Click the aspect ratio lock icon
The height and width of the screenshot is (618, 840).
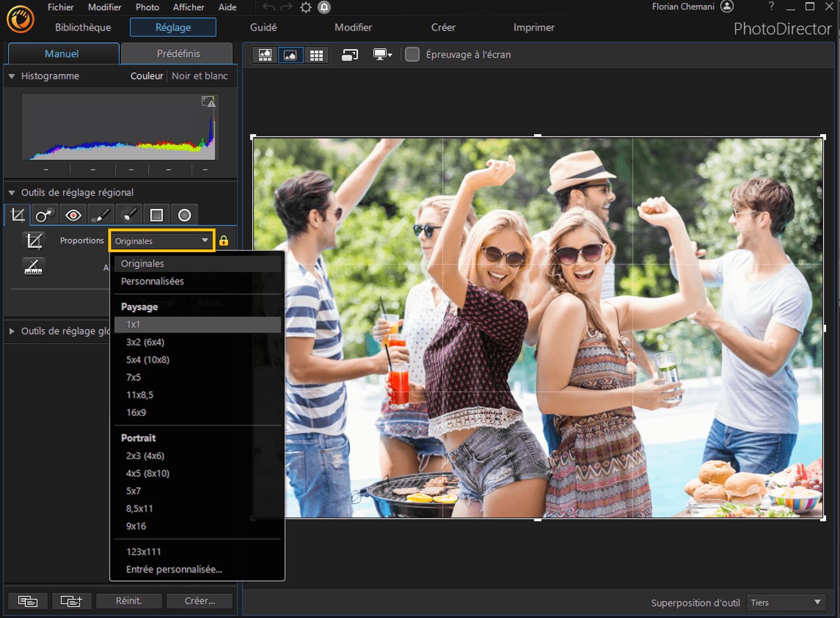pos(224,240)
